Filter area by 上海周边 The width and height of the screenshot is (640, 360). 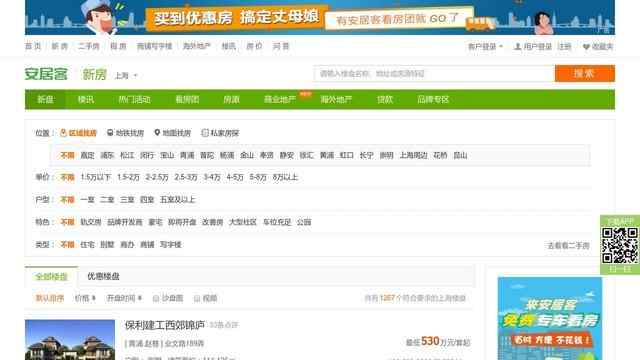pos(413,155)
